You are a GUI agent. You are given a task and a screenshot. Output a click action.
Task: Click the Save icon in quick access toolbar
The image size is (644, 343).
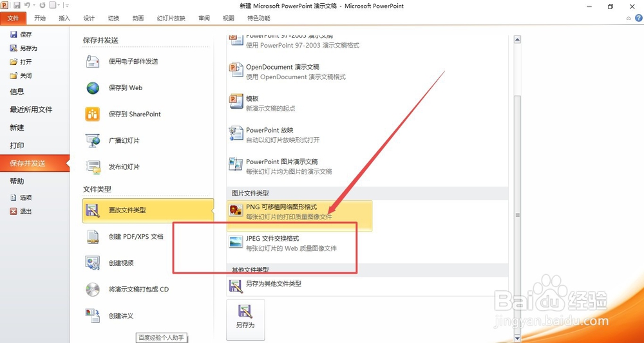click(x=17, y=6)
